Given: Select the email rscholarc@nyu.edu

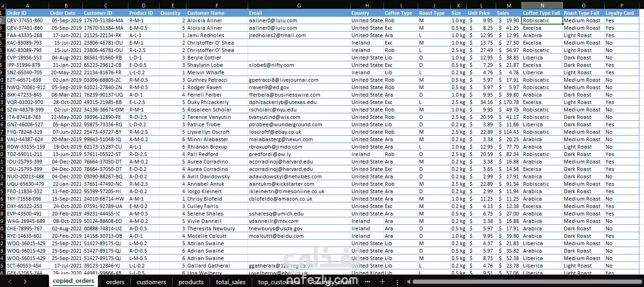Looking at the screenshot, I should point(299,110).
